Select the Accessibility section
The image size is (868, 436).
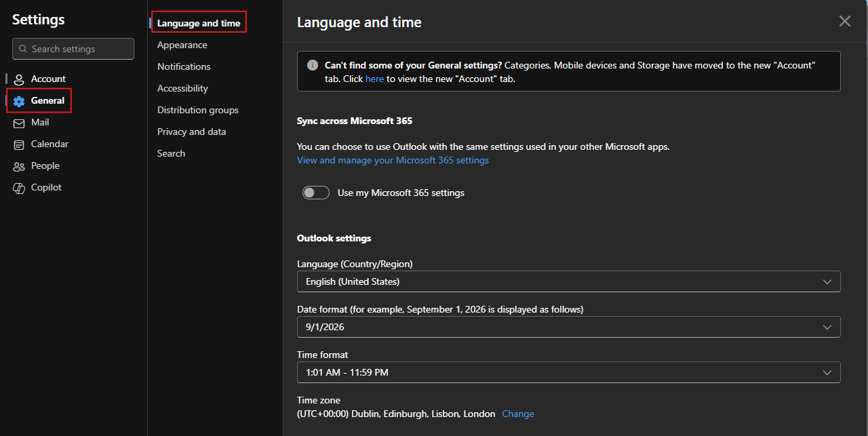182,88
